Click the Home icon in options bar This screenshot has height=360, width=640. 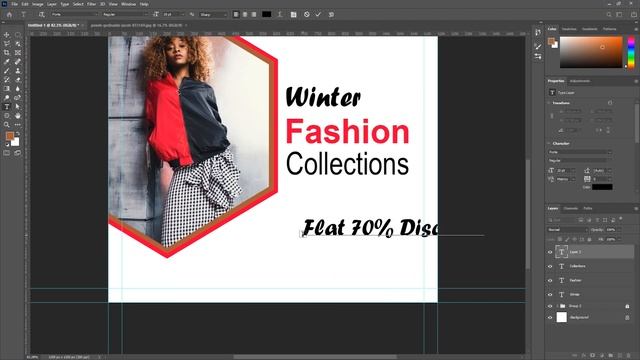point(9,14)
